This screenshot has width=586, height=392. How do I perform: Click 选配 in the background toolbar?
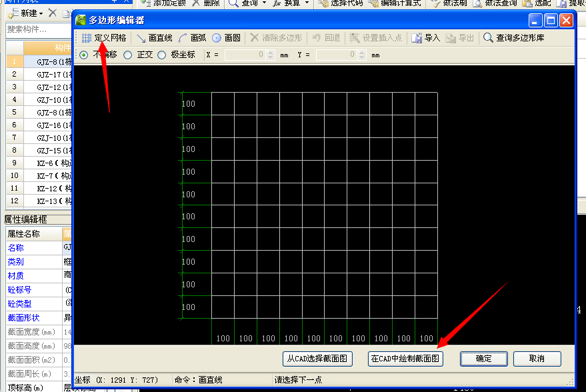click(537, 3)
